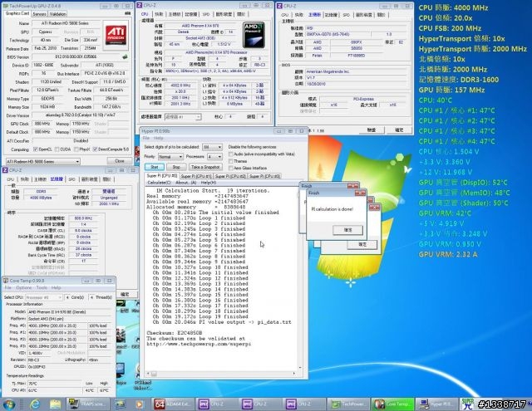Switch to the first CPU-Z taskbar button
The image size is (532, 411).
[217, 404]
